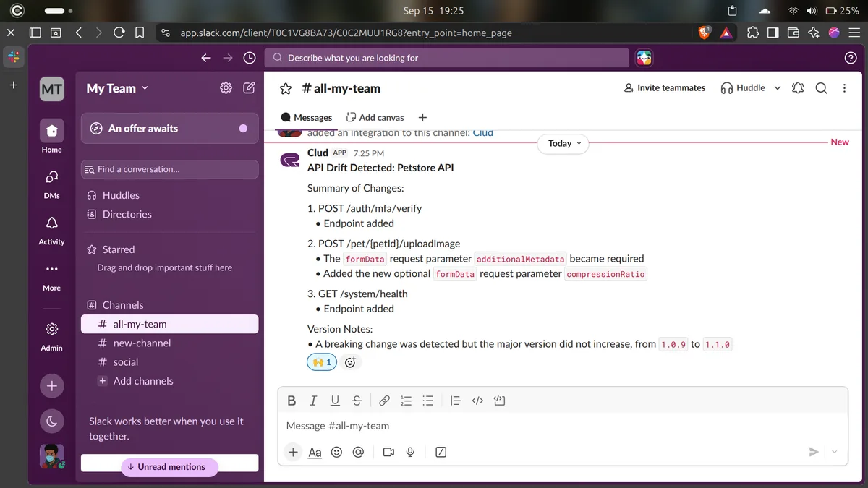Insert a code block in the composer
This screenshot has height=488, width=868.
pos(499,401)
